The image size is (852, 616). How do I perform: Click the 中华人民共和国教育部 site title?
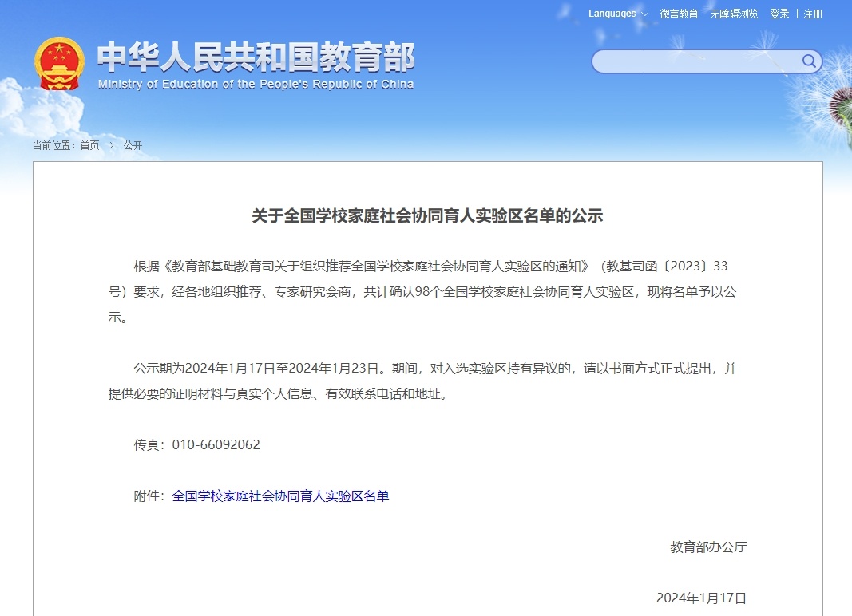pyautogui.click(x=256, y=57)
